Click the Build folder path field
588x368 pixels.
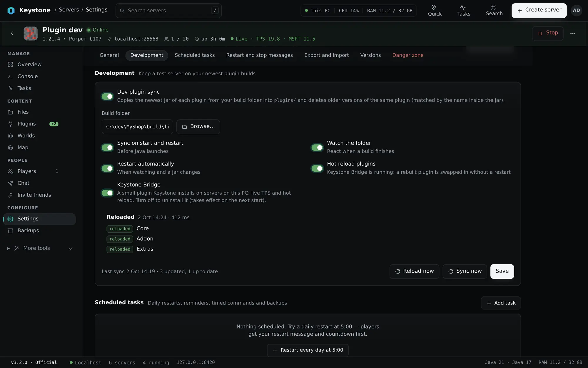tap(137, 127)
